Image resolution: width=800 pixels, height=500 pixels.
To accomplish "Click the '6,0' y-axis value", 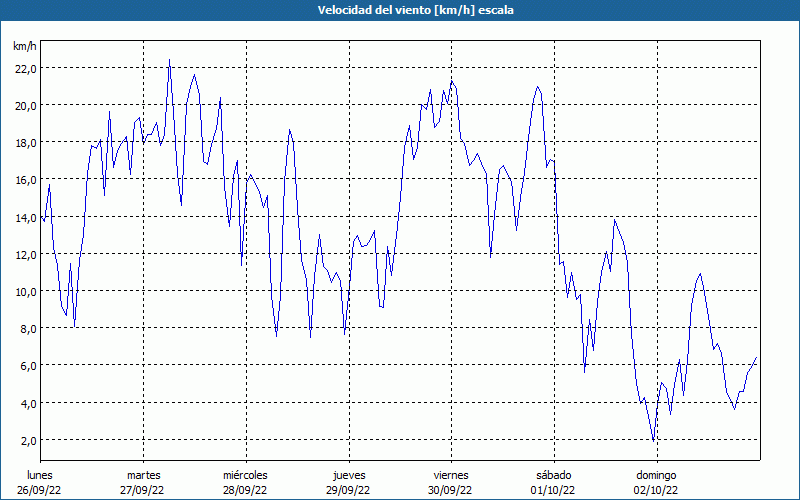I will [x=28, y=366].
